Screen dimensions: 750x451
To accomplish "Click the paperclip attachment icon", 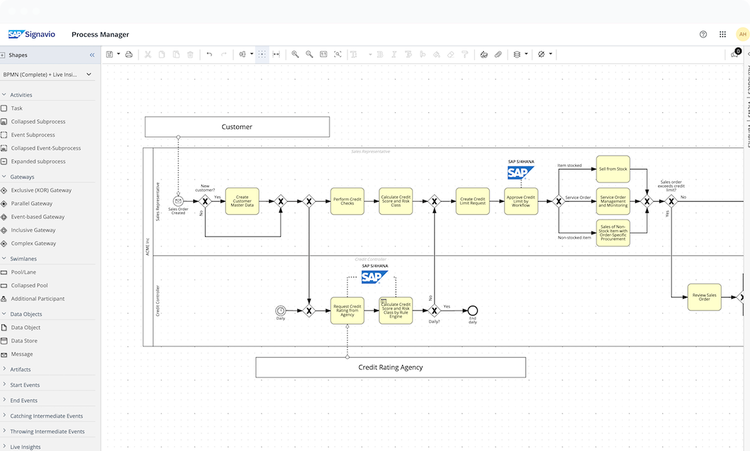I will click(498, 55).
